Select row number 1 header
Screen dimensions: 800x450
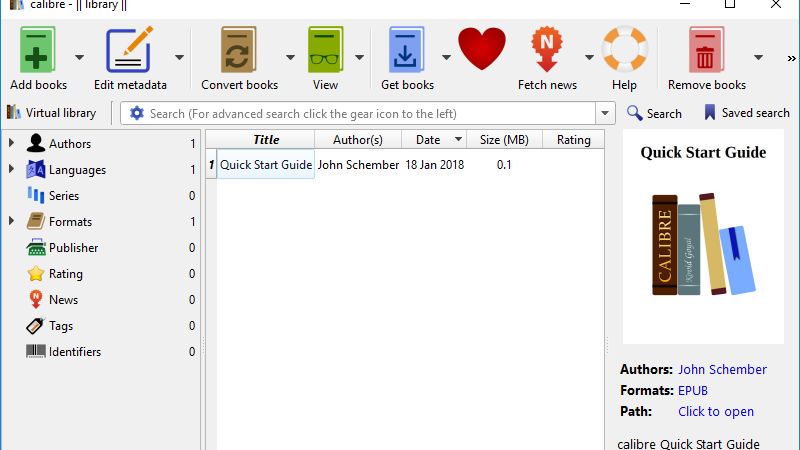click(x=211, y=164)
